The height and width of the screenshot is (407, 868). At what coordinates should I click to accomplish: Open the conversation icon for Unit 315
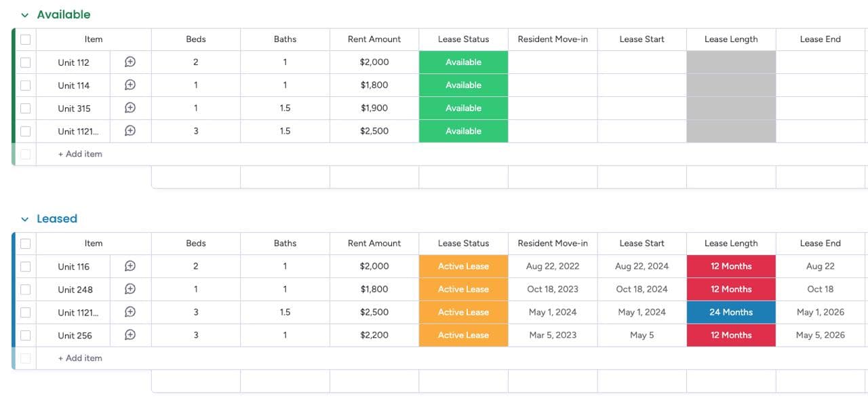click(x=130, y=108)
